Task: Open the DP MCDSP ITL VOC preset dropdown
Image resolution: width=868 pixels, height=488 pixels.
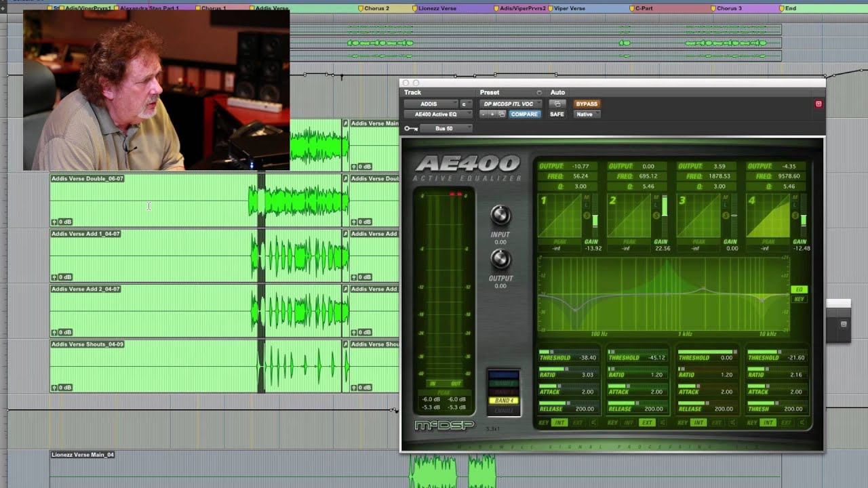Action: tap(511, 104)
